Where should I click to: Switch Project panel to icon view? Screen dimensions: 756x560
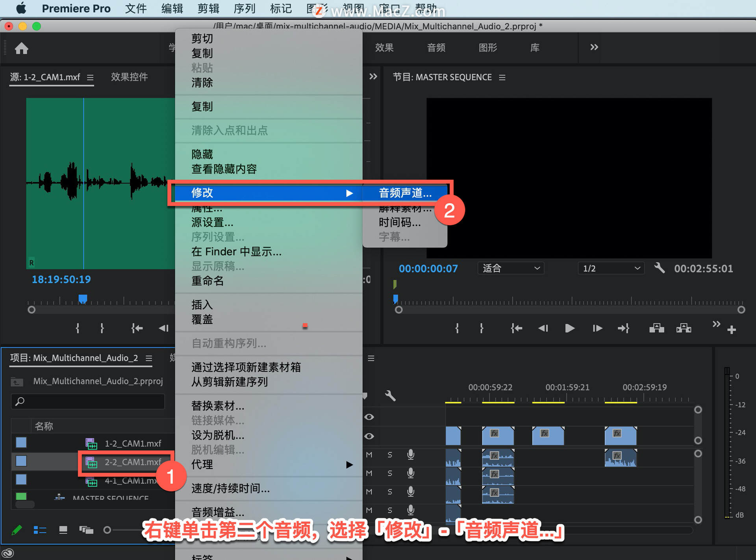pos(63,530)
